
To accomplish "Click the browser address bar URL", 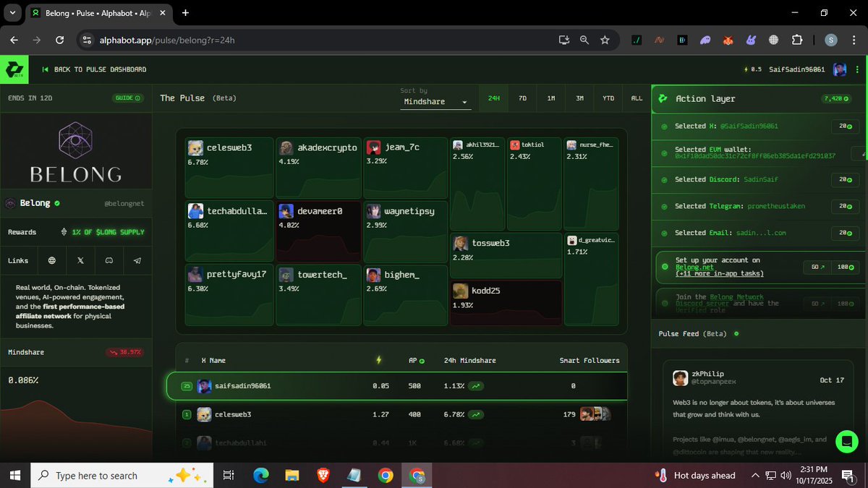I will point(167,40).
